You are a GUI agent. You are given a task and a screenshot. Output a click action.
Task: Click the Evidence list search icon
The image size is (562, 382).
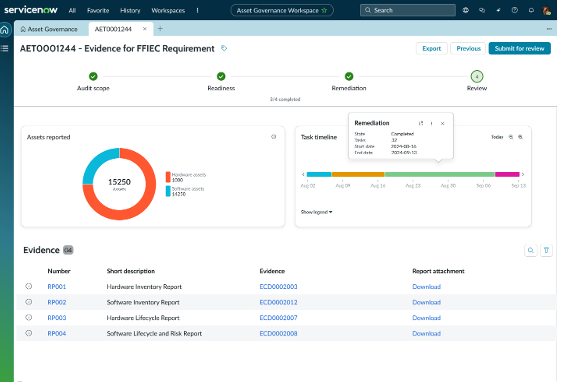tap(530, 250)
